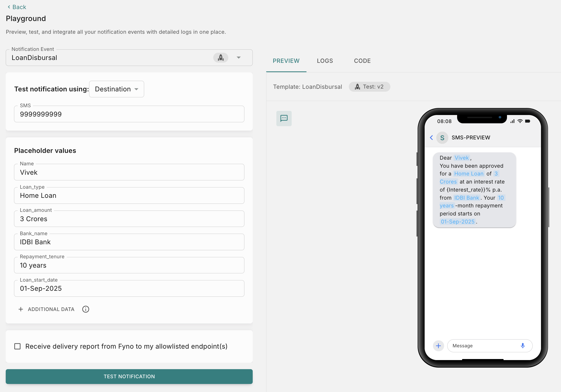Click the SMS phone number field
This screenshot has height=392, width=561.
pos(129,114)
